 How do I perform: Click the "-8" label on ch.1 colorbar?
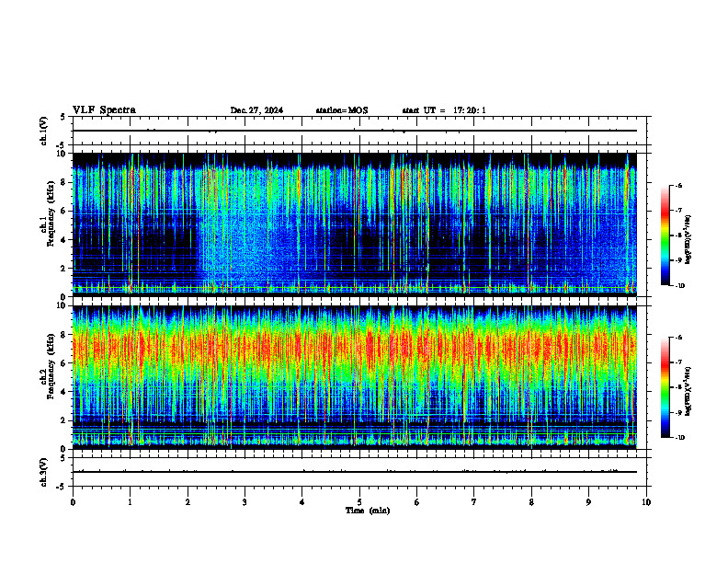pos(678,236)
